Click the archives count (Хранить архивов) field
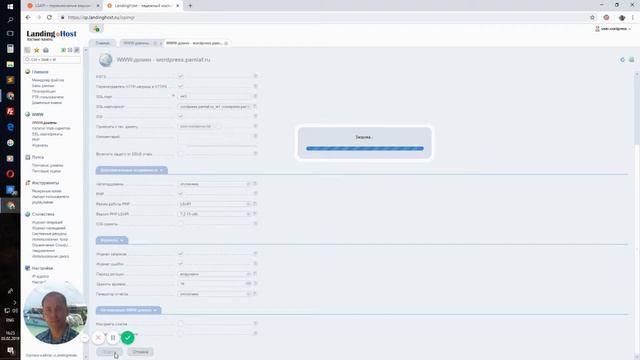The width and height of the screenshot is (640, 360). (x=215, y=283)
